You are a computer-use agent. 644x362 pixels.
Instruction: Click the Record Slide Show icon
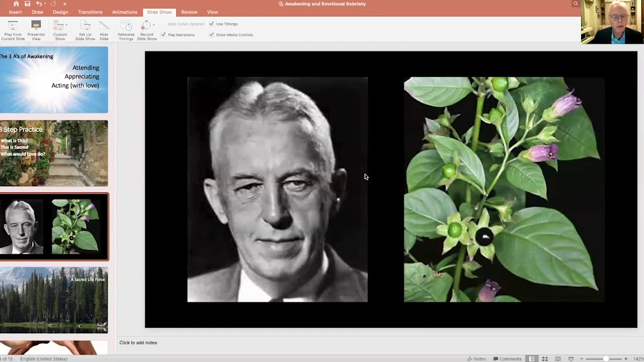(145, 26)
